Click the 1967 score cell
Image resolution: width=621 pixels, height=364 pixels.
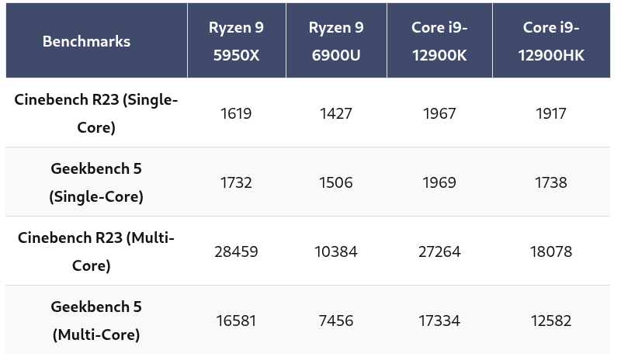pyautogui.click(x=439, y=113)
